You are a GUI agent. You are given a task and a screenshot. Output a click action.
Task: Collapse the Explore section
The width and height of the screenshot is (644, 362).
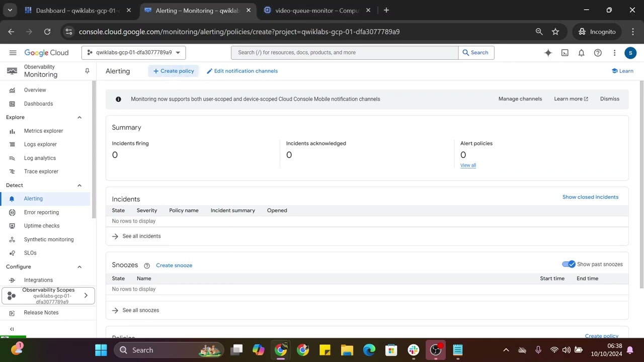79,118
